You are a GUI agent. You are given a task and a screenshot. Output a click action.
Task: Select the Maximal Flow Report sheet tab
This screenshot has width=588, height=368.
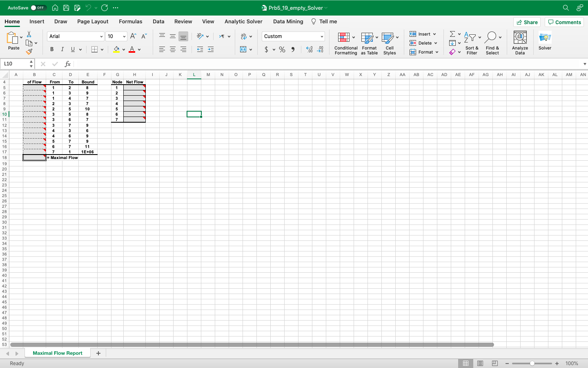[x=58, y=353]
